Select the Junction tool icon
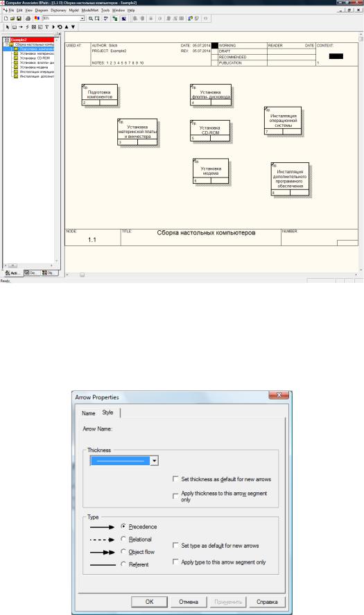Image resolution: width=364 pixels, height=615 pixels. point(34,27)
